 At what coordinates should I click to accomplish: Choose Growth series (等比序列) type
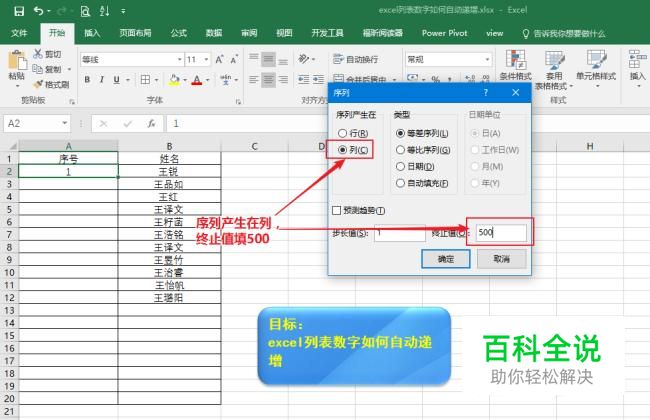tap(423, 150)
